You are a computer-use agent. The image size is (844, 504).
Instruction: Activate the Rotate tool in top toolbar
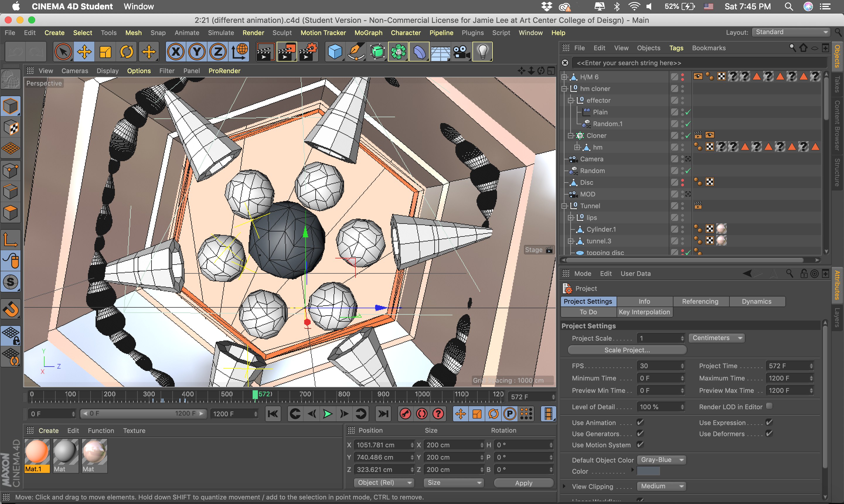[127, 52]
